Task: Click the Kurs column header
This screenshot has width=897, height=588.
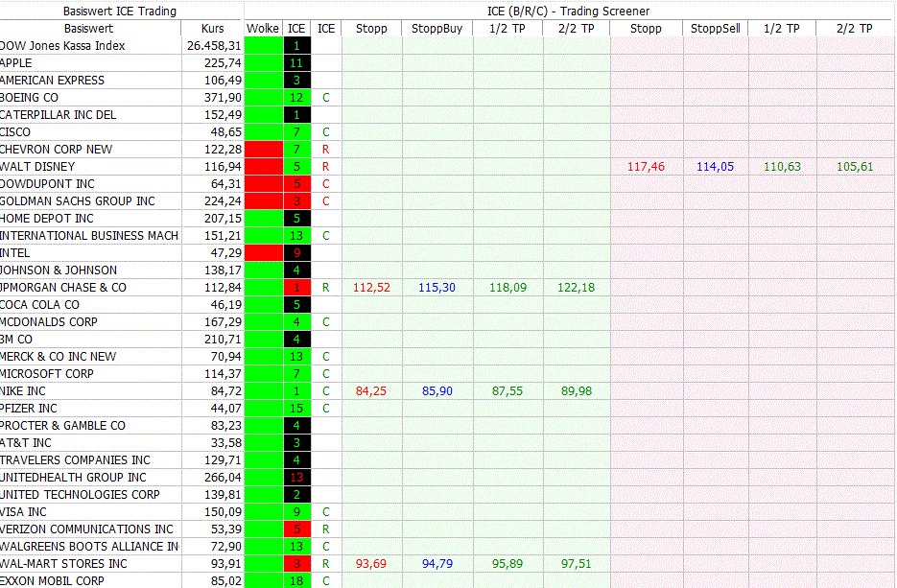Action: (213, 29)
